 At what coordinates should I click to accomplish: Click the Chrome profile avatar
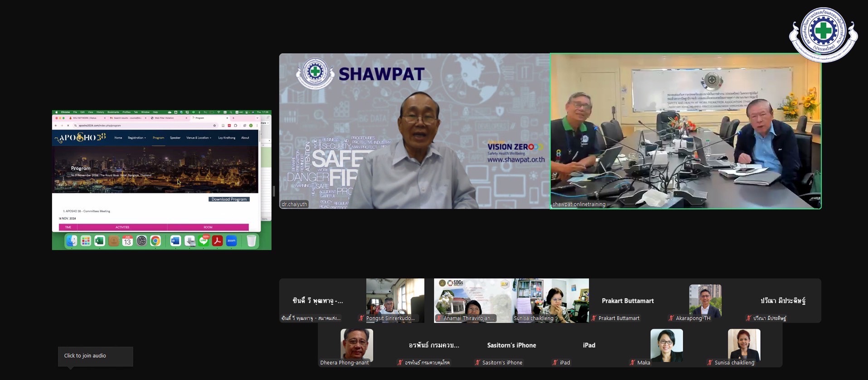(251, 126)
